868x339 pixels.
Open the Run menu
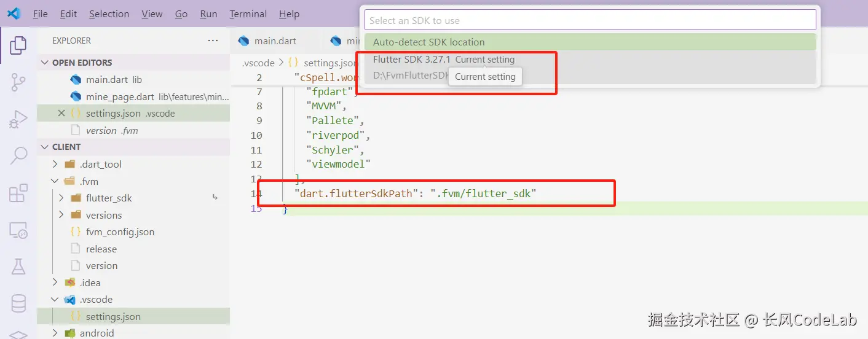[x=208, y=14]
